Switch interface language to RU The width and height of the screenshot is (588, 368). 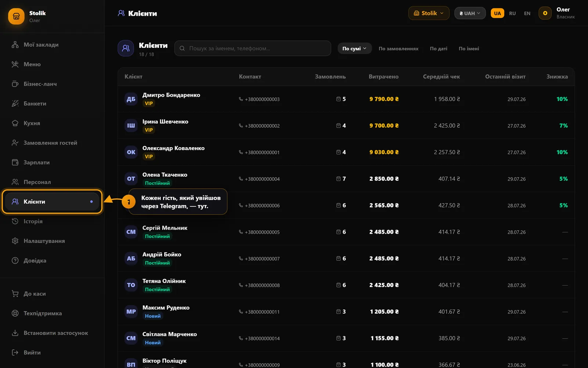512,13
